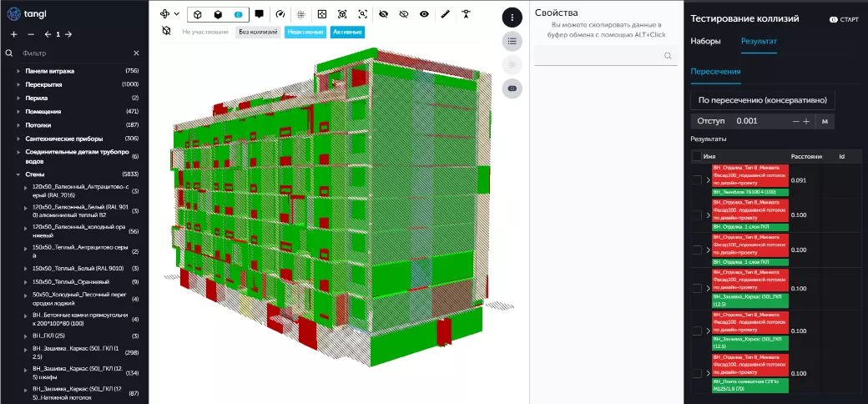Collapse the Стены tree category
Image resolution: width=868 pixels, height=404 pixels.
pyautogui.click(x=18, y=174)
